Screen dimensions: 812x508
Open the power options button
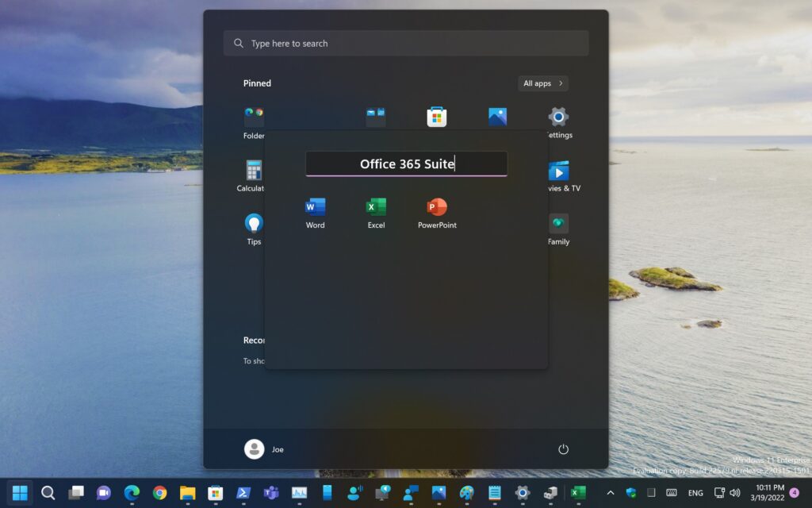563,449
